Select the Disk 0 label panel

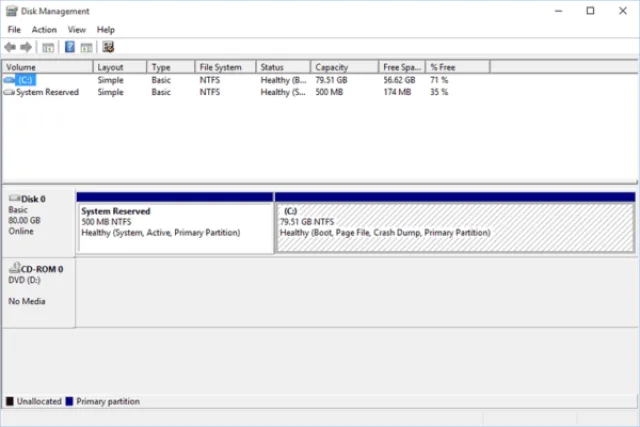38,222
